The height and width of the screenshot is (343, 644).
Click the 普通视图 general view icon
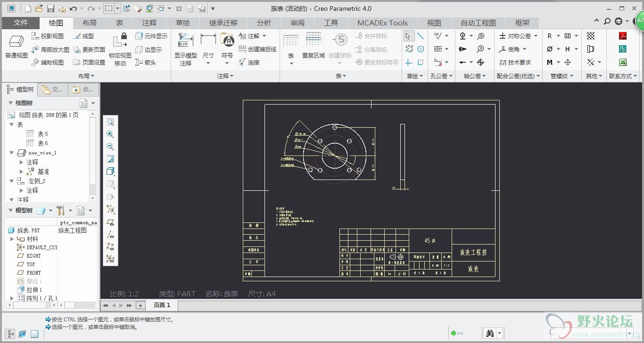(17, 47)
